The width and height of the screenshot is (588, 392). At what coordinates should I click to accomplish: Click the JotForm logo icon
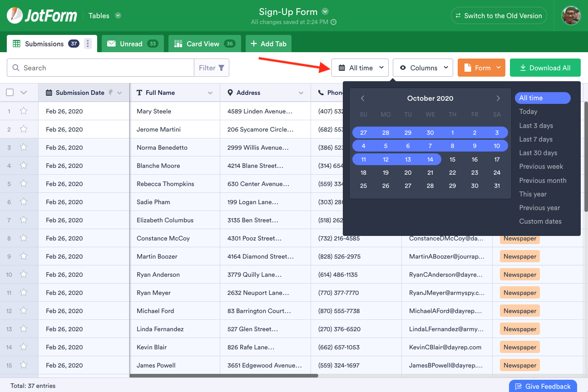[x=15, y=15]
